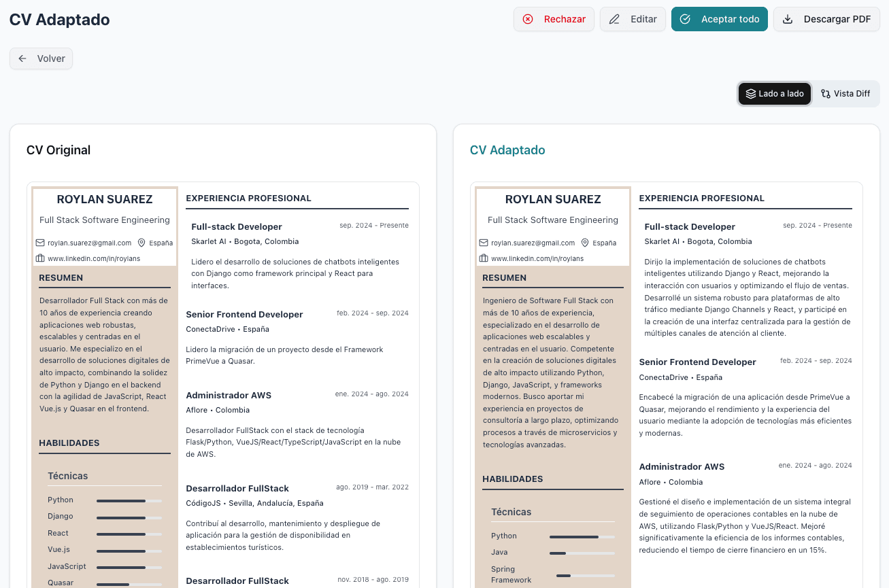889x588 pixels.
Task: Click the LinkedIn icon in the CV header
Action: pos(39,258)
